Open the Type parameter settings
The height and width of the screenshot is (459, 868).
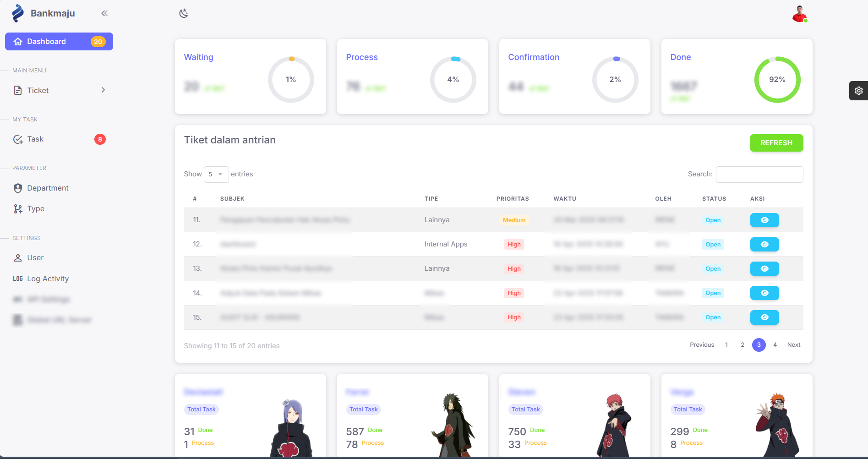click(x=36, y=208)
